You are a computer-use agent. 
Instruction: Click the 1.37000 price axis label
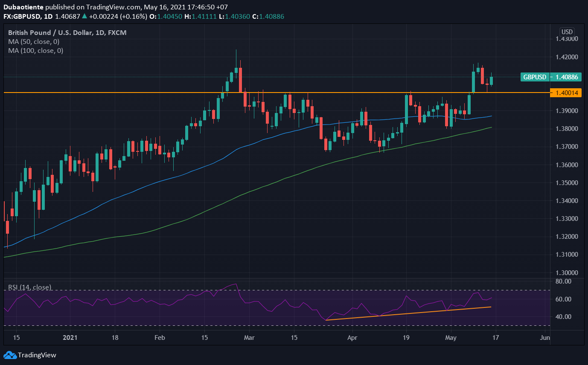tap(567, 147)
